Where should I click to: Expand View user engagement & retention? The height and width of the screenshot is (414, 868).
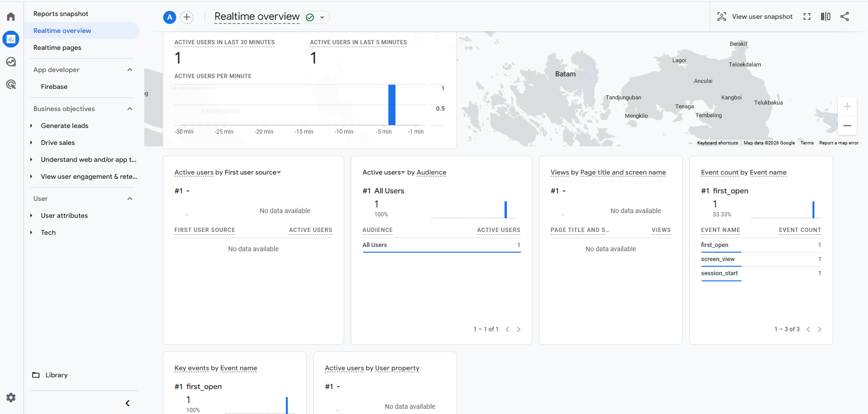[x=32, y=176]
